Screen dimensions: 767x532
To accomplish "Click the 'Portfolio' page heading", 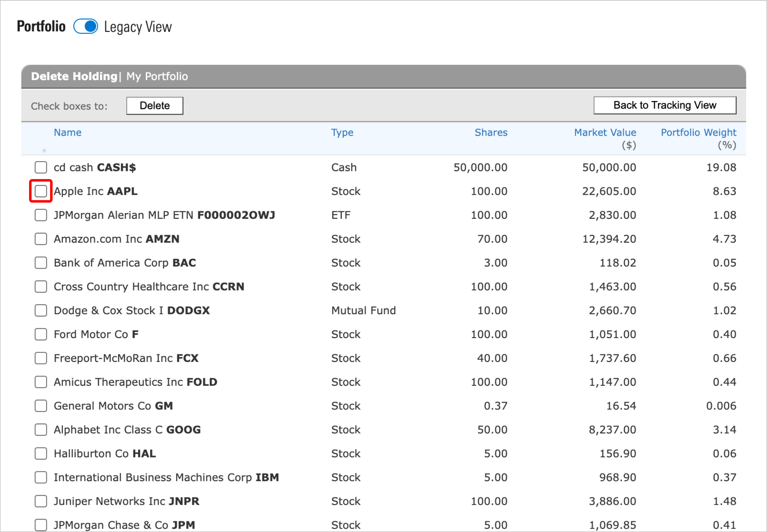I will click(41, 26).
